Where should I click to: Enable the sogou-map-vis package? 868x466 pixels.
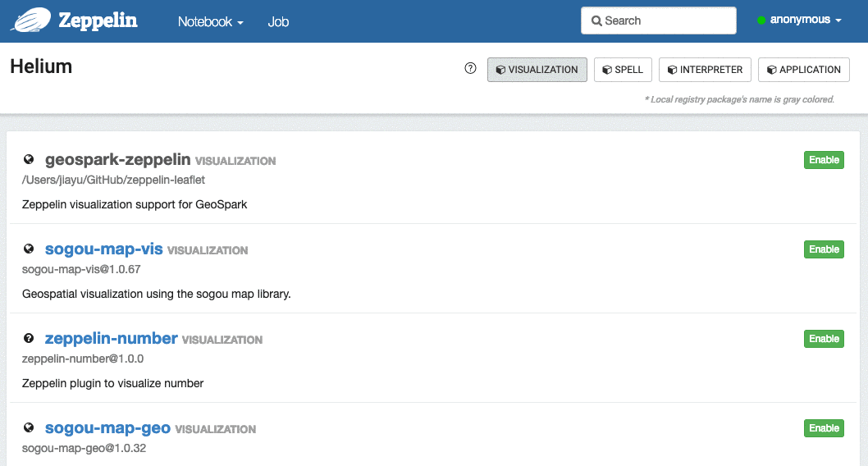(824, 249)
